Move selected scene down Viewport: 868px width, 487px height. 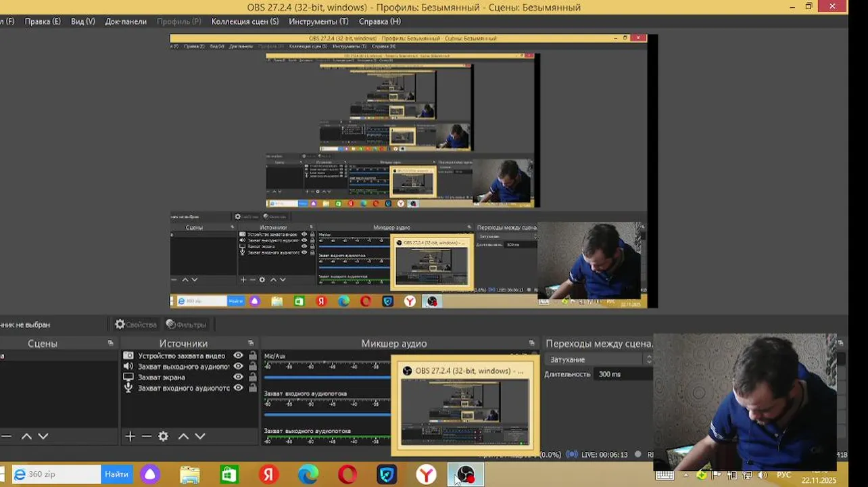tap(43, 436)
